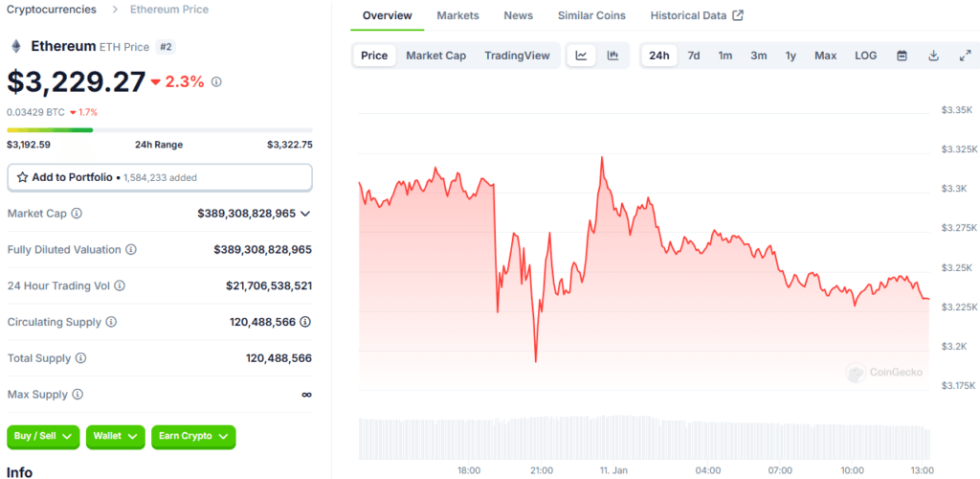This screenshot has width=980, height=479.
Task: Switch to candlestick chart icon
Action: pyautogui.click(x=613, y=56)
